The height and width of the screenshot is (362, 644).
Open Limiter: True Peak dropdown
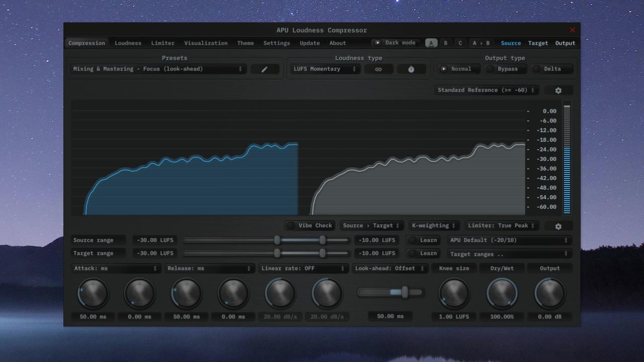[x=502, y=226]
